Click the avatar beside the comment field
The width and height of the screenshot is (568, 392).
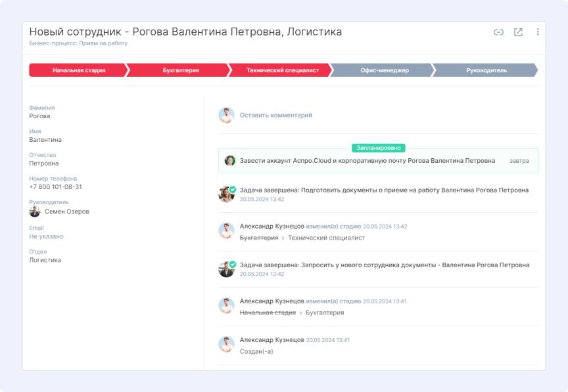click(226, 115)
